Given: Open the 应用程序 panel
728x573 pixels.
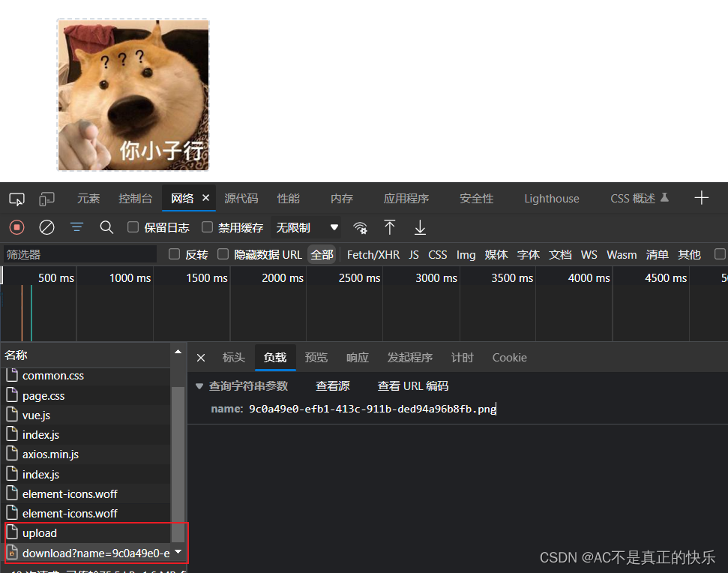Looking at the screenshot, I should (406, 199).
